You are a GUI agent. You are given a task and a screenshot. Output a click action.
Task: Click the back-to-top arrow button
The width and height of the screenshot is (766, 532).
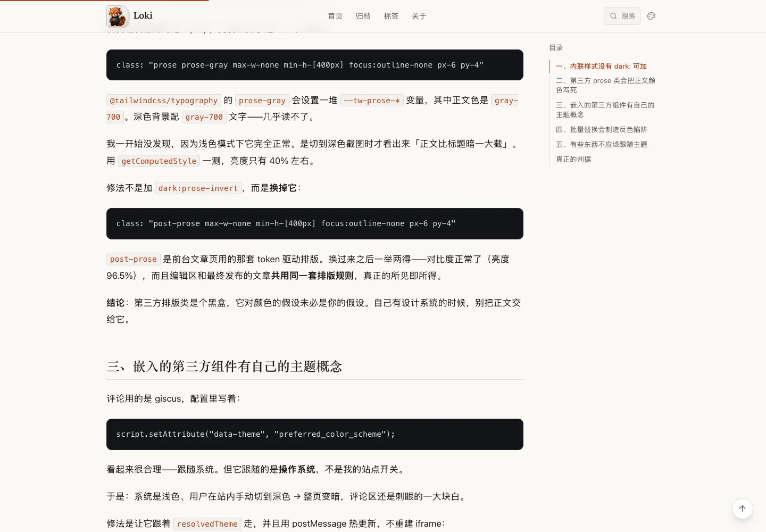743,509
